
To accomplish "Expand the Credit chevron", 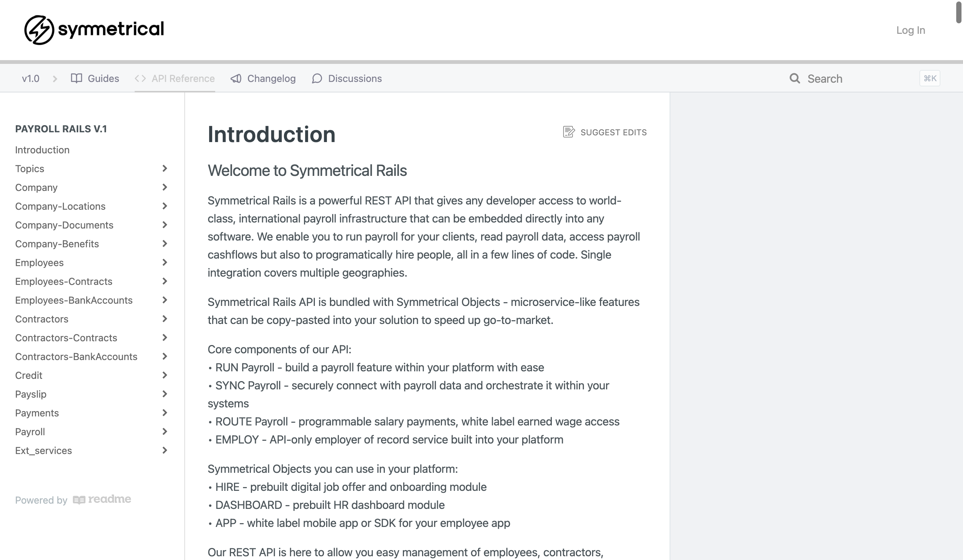I will [x=165, y=375].
